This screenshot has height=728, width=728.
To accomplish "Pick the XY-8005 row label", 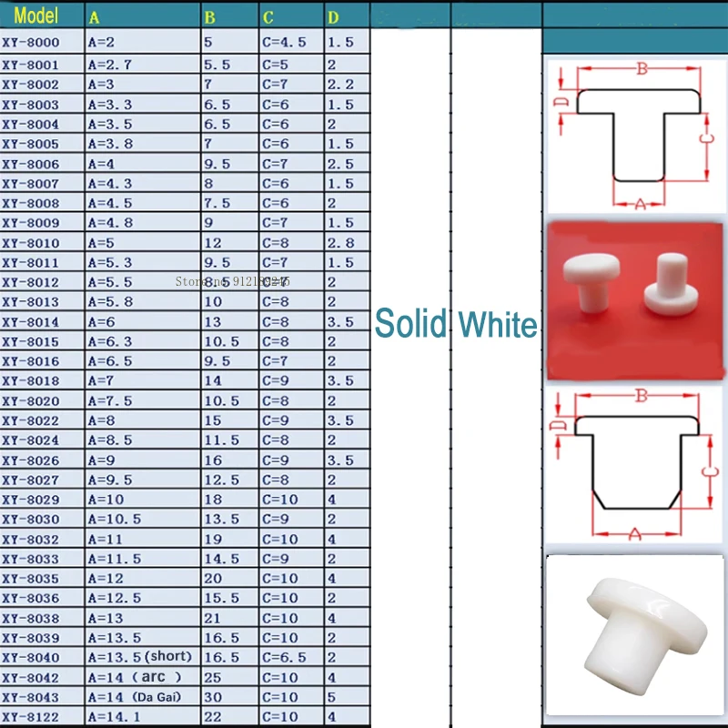I will 31,144.
